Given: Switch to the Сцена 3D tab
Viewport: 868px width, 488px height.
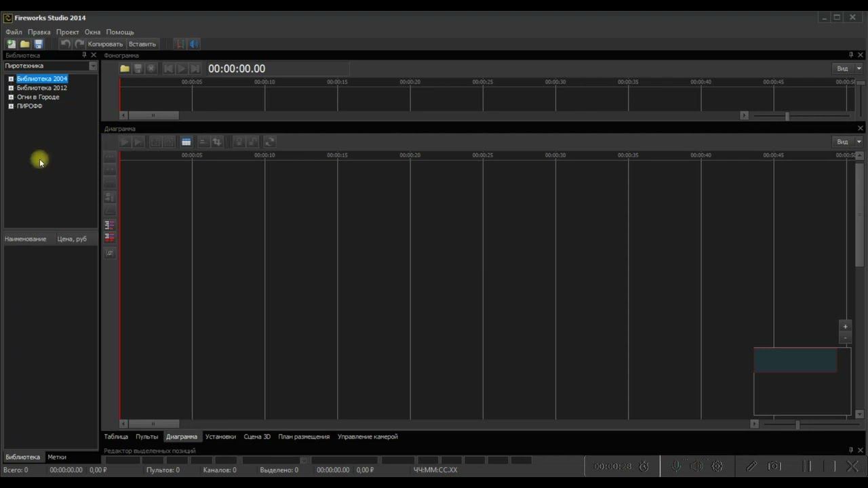Looking at the screenshot, I should pyautogui.click(x=257, y=436).
